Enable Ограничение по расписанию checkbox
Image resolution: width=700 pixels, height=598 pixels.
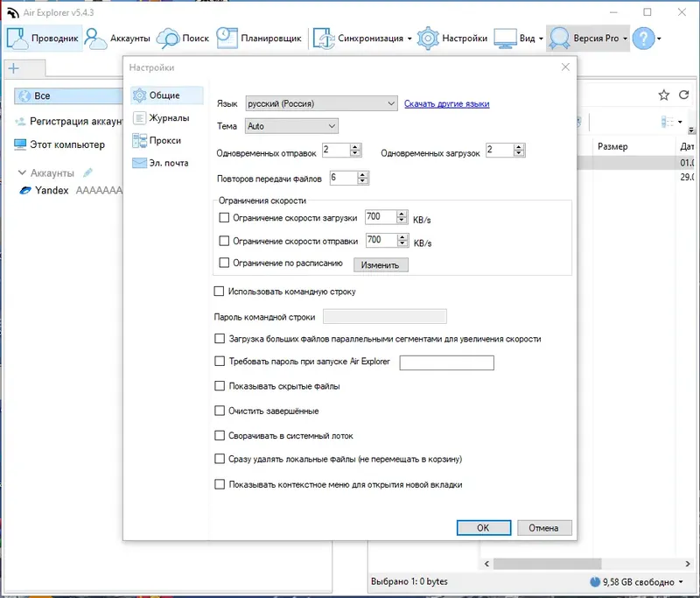click(224, 263)
